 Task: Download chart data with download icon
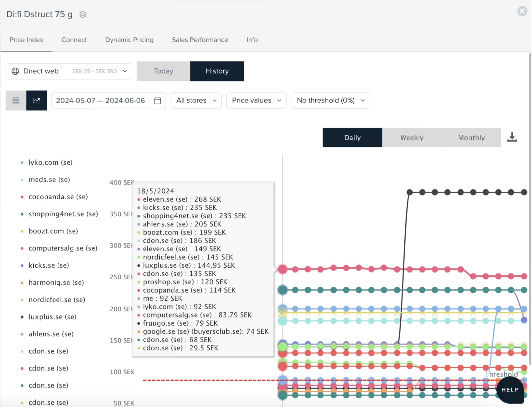click(512, 137)
